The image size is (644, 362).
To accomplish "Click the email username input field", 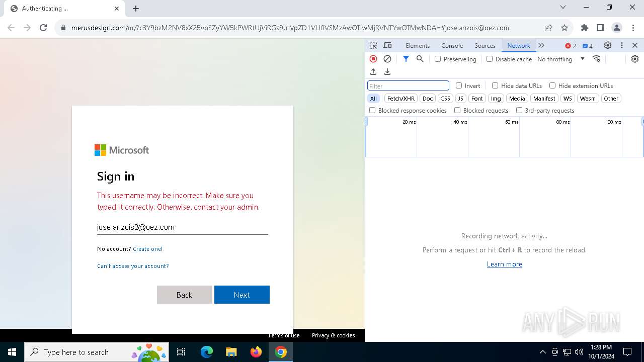I will [182, 227].
